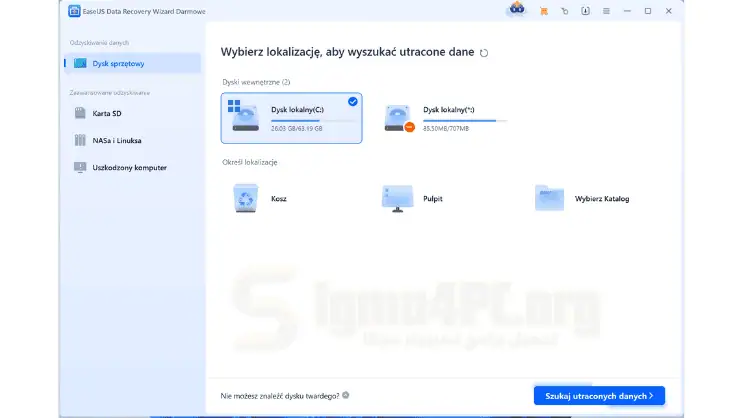
Task: Start scan with Szukaj utraconych danych
Action: [599, 396]
